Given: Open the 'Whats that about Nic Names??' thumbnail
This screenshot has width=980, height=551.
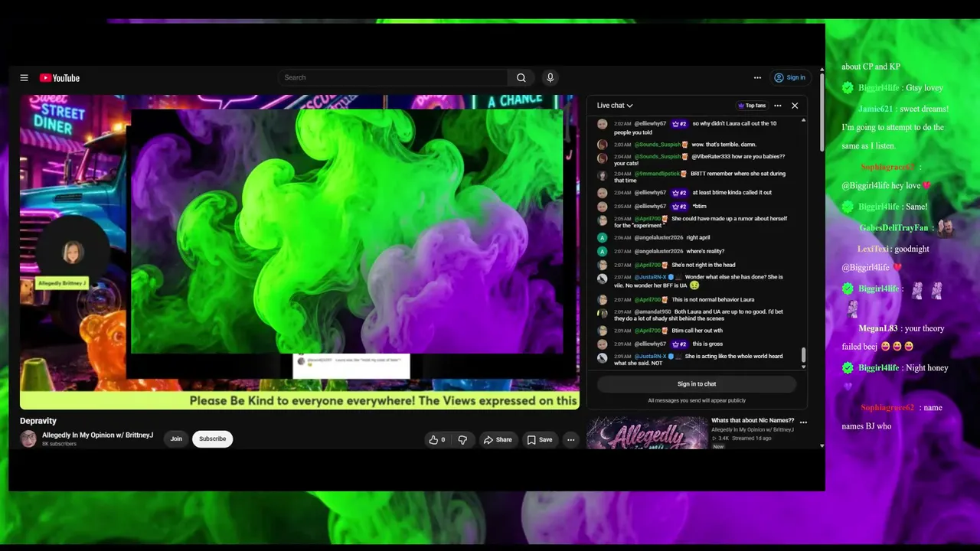Looking at the screenshot, I should pos(647,432).
